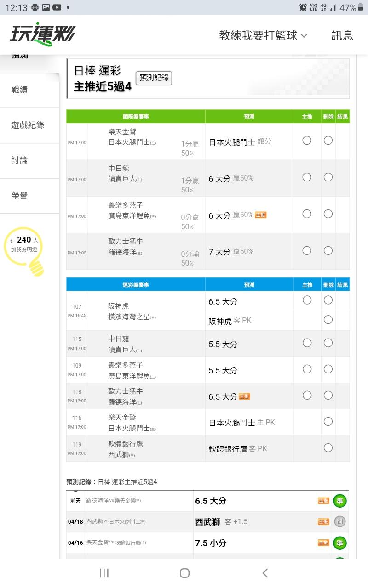Viewport: 368px width, 588px height.
Task: Select 刪除 radio for 中日龍 5.5 大分
Action: 328,343
